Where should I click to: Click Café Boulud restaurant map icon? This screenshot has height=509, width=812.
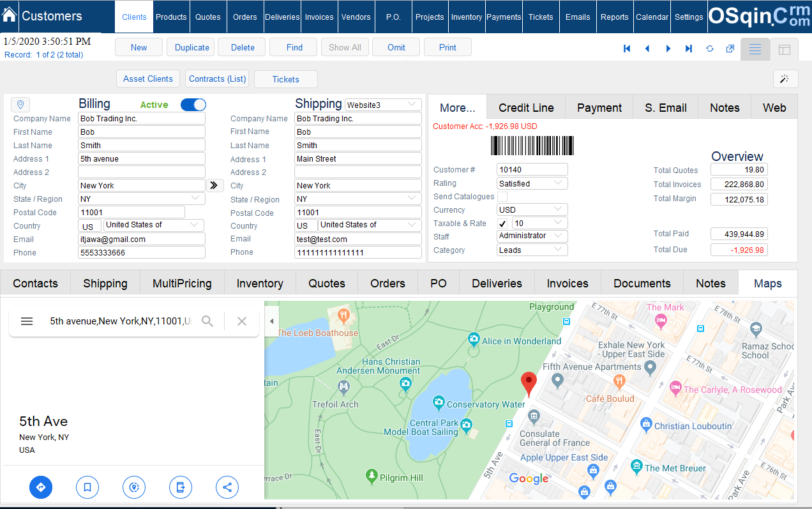click(619, 382)
